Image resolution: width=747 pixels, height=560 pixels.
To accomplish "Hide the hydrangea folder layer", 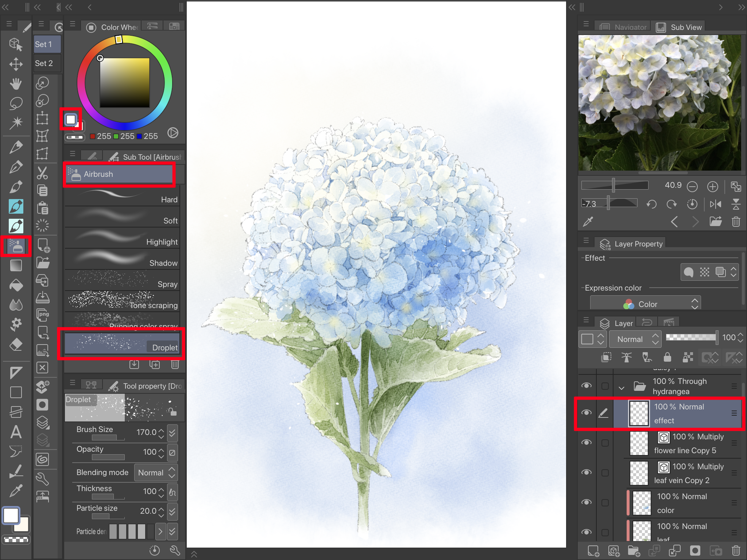I will click(x=587, y=386).
